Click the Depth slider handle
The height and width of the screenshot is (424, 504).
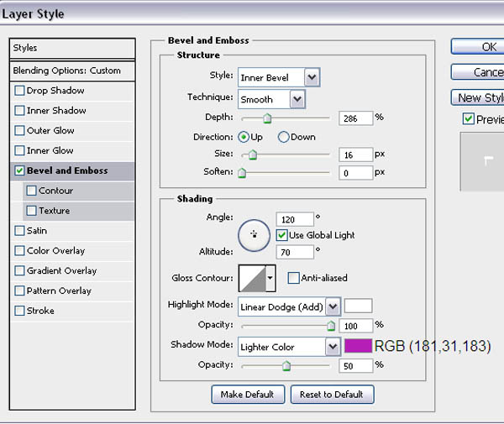pos(267,119)
